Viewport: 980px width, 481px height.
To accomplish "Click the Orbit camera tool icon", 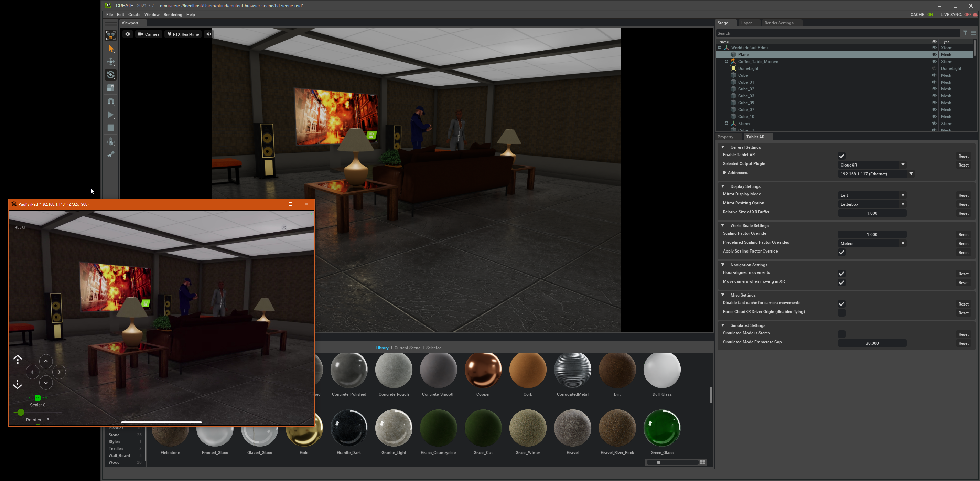I will point(111,75).
